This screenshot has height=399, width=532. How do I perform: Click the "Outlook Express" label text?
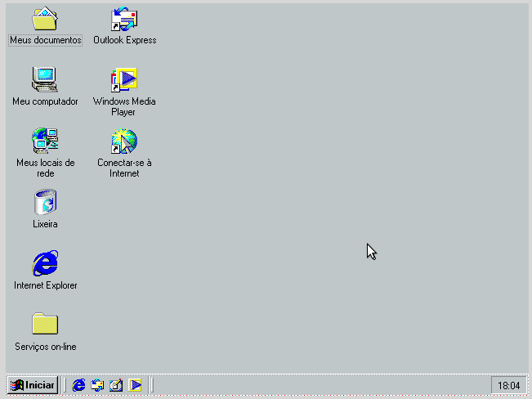click(x=125, y=40)
